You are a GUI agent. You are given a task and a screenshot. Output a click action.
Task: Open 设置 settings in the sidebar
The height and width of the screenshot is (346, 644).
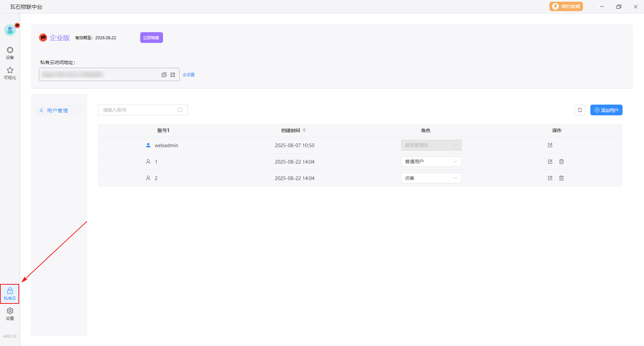pyautogui.click(x=10, y=314)
